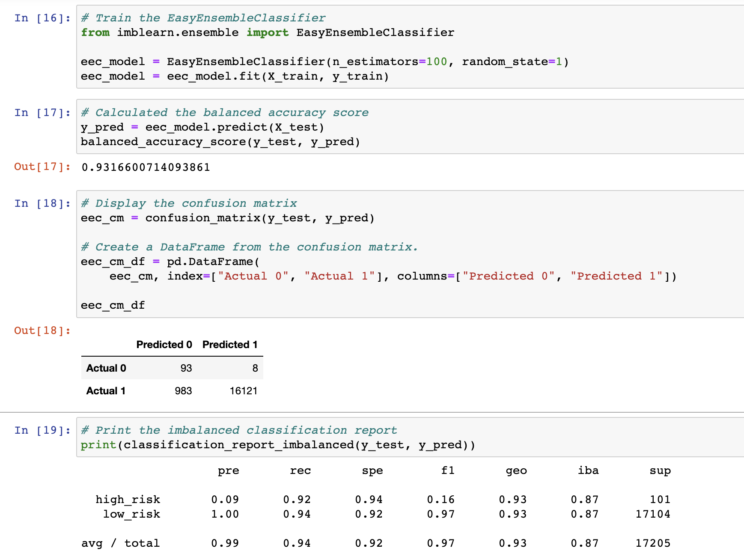Click the Predicted 1 column header
This screenshot has width=744, height=560.
[x=230, y=345]
